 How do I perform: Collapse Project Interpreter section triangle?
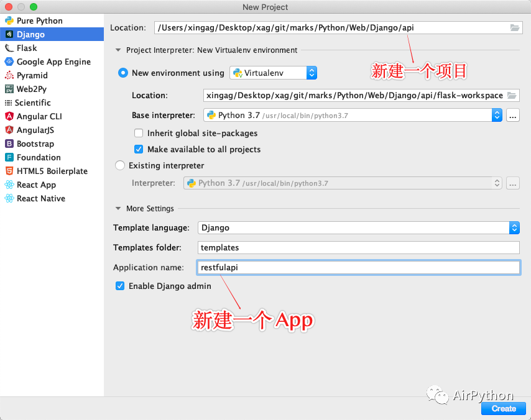(118, 50)
